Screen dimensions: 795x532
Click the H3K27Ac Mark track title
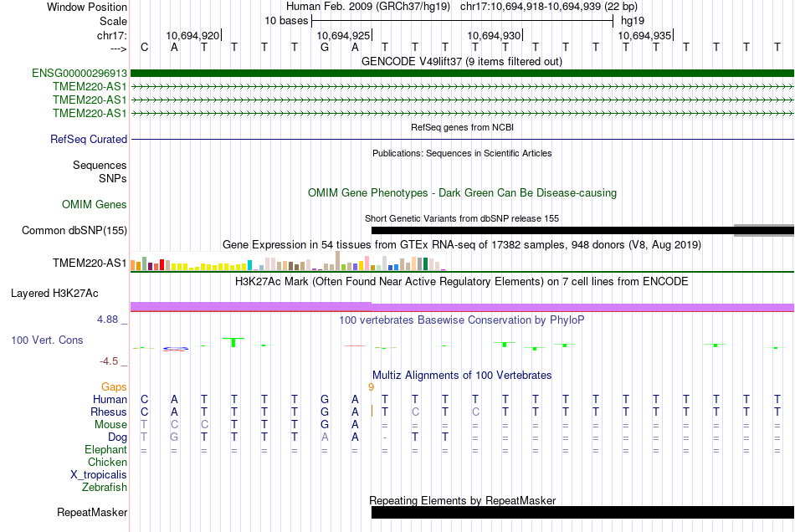pos(461,282)
